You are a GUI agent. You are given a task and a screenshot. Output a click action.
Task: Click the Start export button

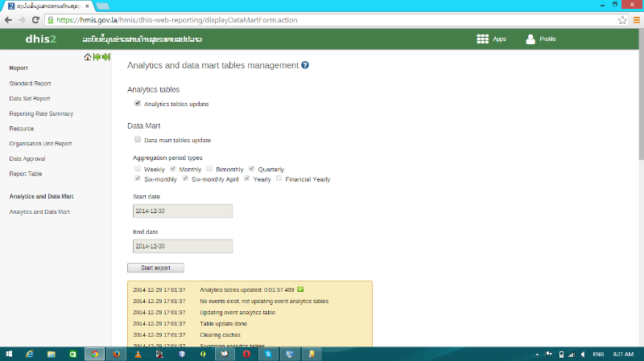(155, 268)
